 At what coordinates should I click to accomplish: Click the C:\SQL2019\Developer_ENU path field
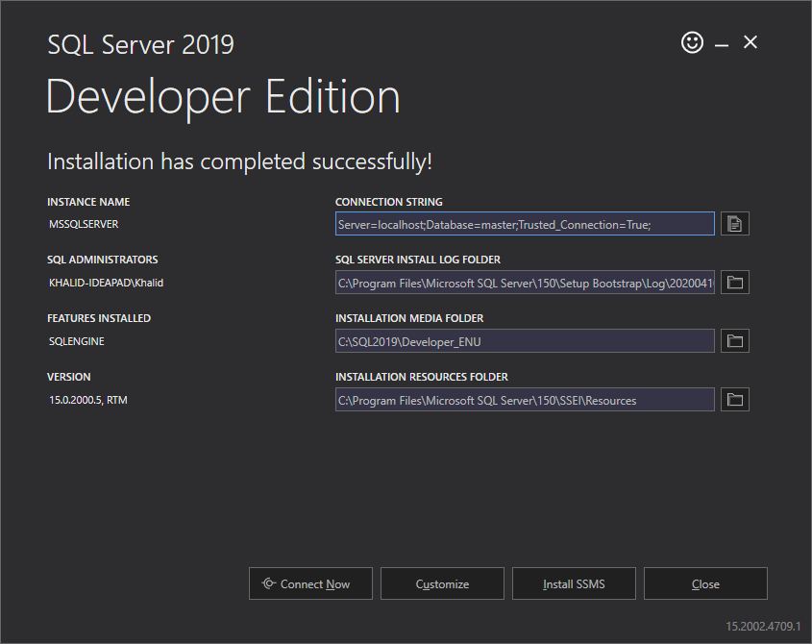(525, 341)
